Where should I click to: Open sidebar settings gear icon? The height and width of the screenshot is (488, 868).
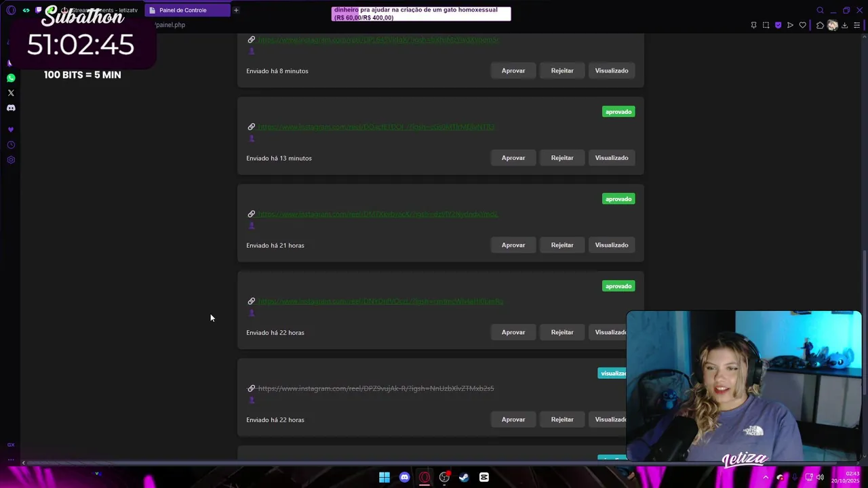coord(11,160)
